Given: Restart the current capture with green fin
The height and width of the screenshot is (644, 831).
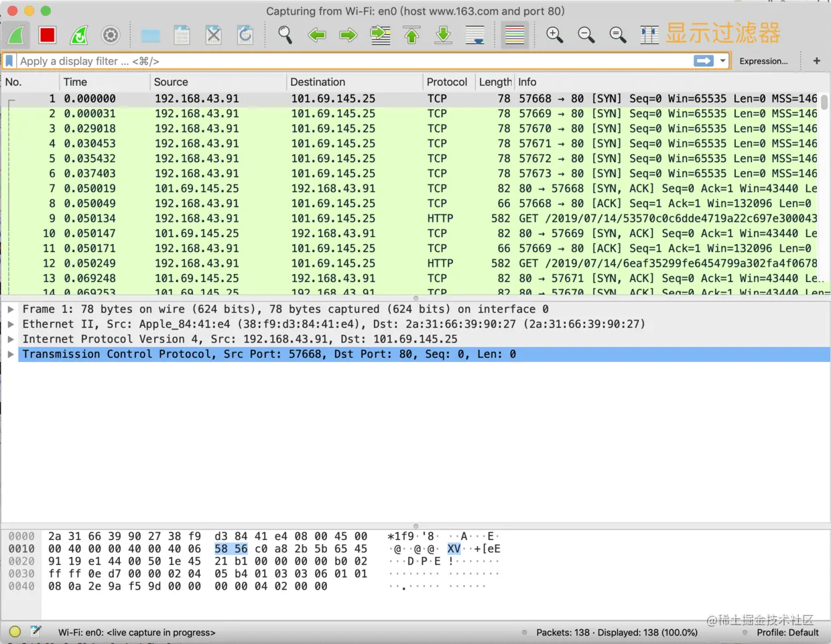Looking at the screenshot, I should 79,35.
